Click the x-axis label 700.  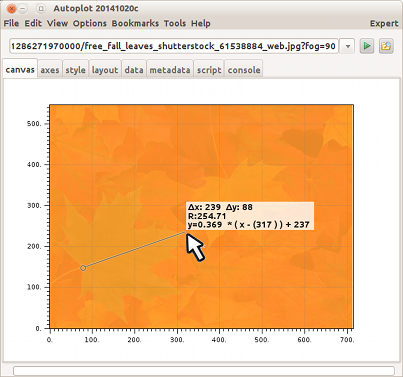tap(347, 340)
